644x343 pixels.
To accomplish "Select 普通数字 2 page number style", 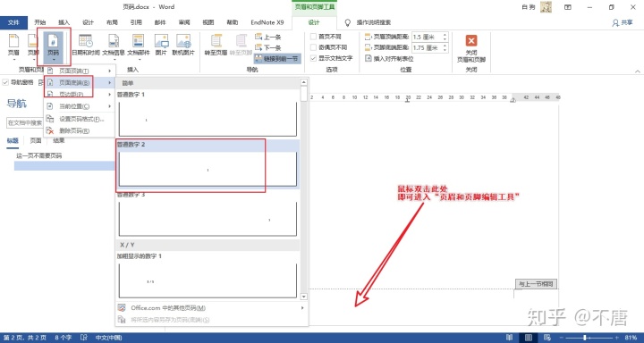I will coord(208,164).
